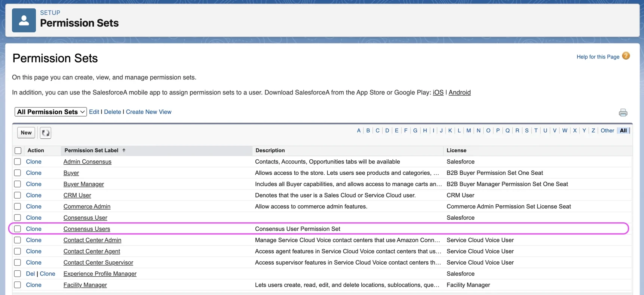
Task: Click the printable view printer icon
Action: click(x=623, y=112)
